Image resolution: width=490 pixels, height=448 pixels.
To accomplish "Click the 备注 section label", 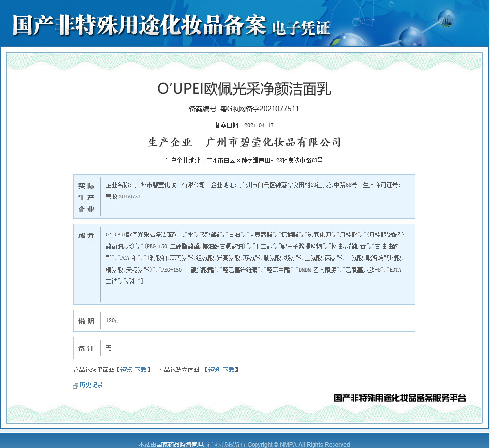I will pyautogui.click(x=86, y=349).
